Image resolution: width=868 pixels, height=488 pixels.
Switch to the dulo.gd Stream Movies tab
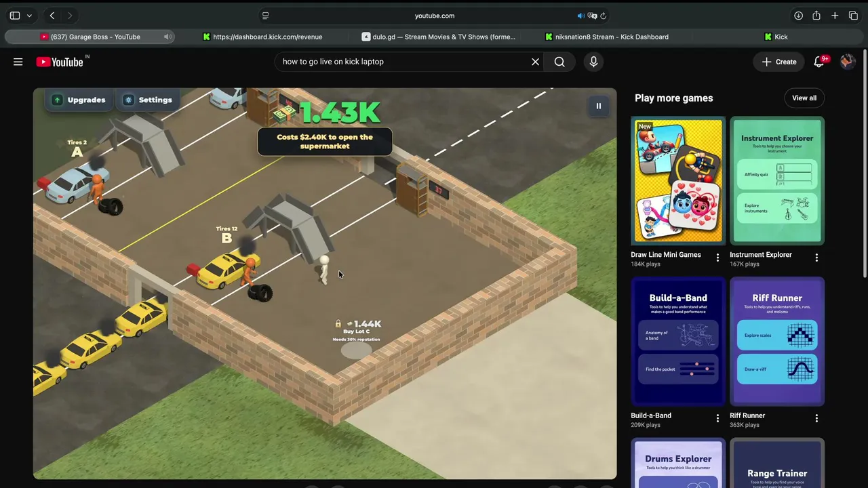pyautogui.click(x=439, y=37)
